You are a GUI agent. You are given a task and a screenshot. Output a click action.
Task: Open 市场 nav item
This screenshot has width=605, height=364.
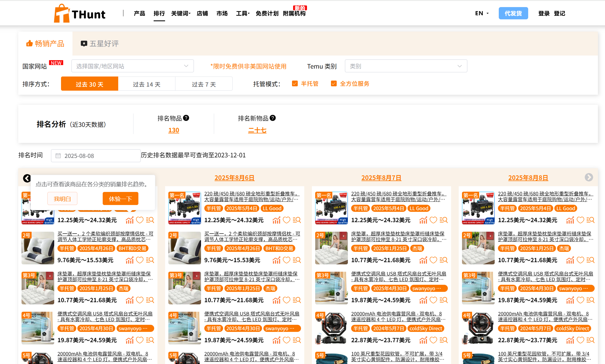click(x=222, y=13)
